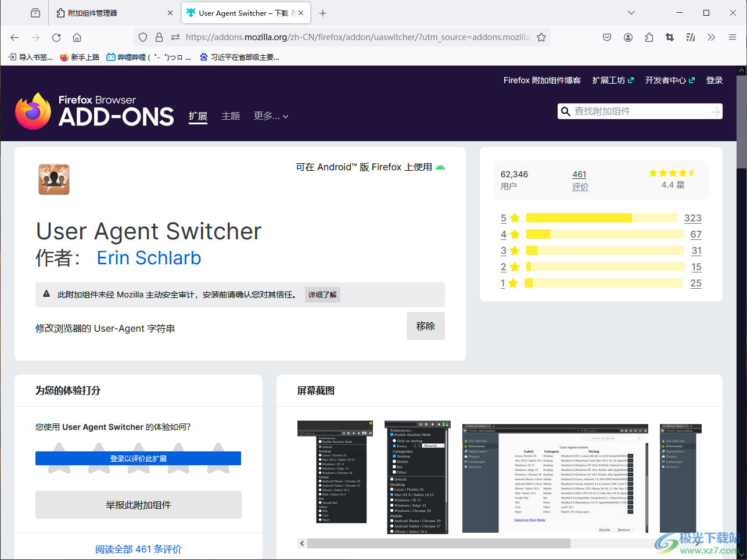Filter reviews by 5 stars bar
Screen dimensions: 747x560
click(601, 218)
